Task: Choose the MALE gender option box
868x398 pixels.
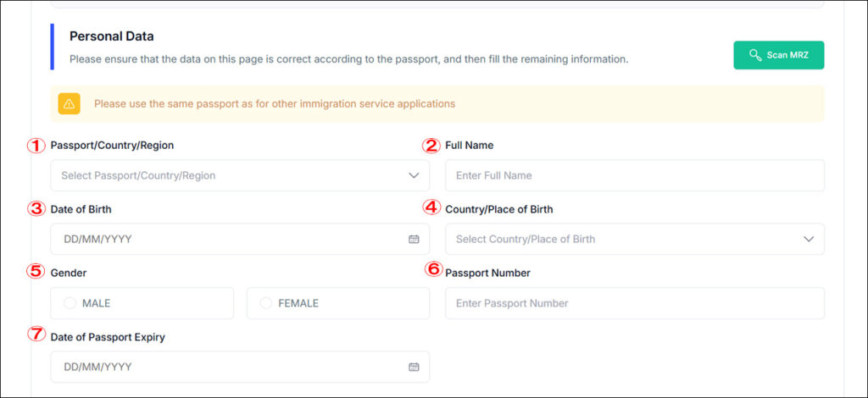Action: pyautogui.click(x=142, y=303)
